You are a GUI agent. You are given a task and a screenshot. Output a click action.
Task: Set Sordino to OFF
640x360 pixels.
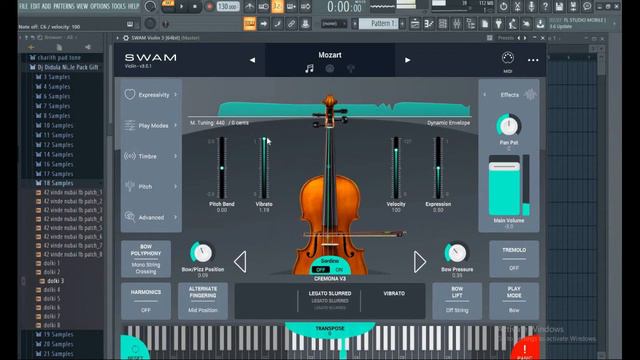click(321, 270)
